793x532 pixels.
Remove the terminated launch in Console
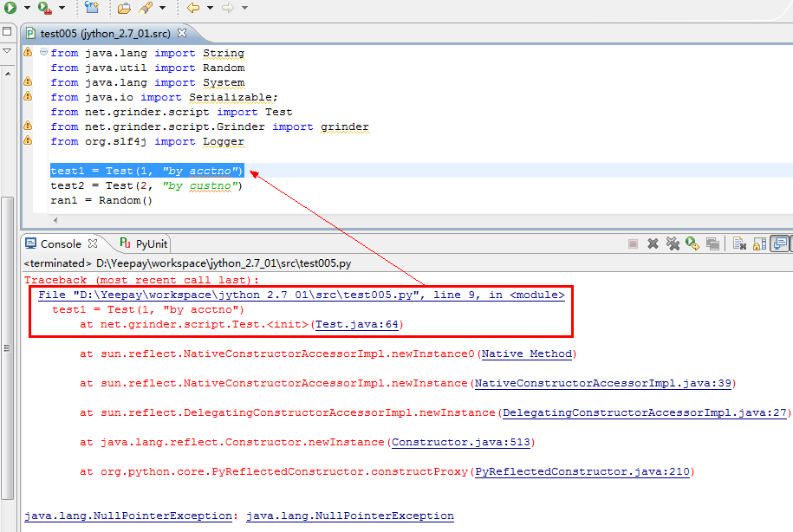click(653, 244)
